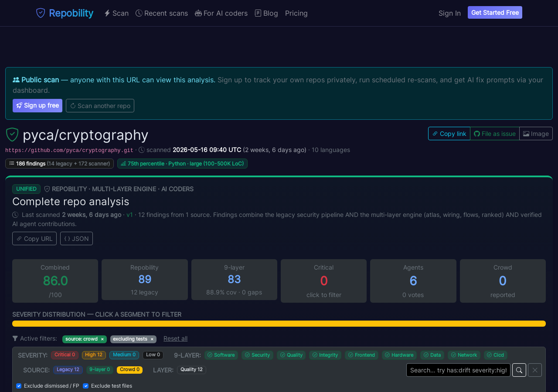Click the magnifier search button
The image size is (558, 392).
coord(519,370)
